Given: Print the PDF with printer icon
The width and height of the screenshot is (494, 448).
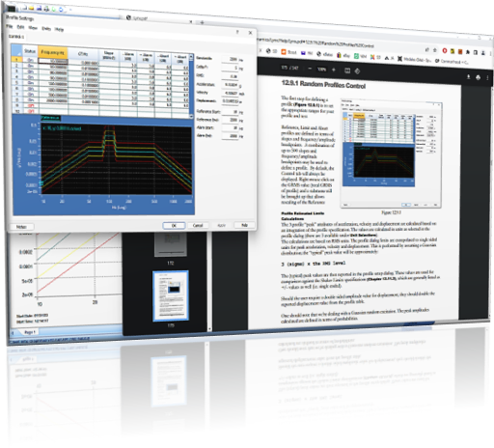Looking at the screenshot, I should click(478, 77).
